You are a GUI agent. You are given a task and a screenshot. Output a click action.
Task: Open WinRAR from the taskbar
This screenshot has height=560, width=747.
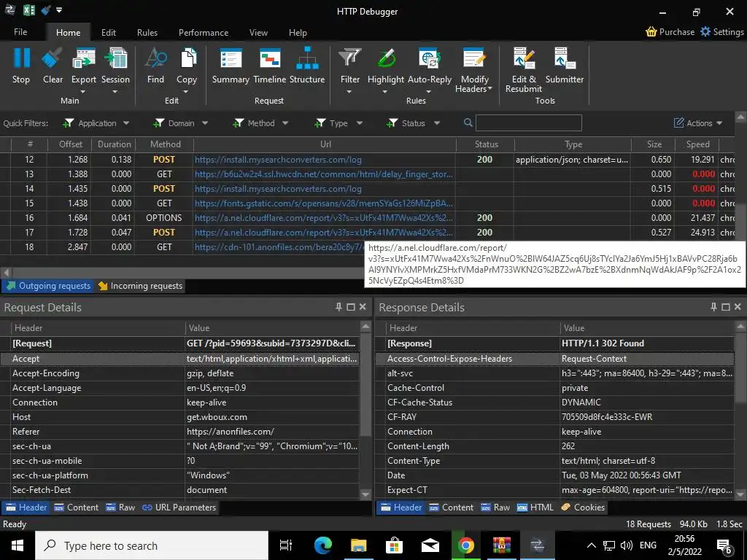pos(502,545)
